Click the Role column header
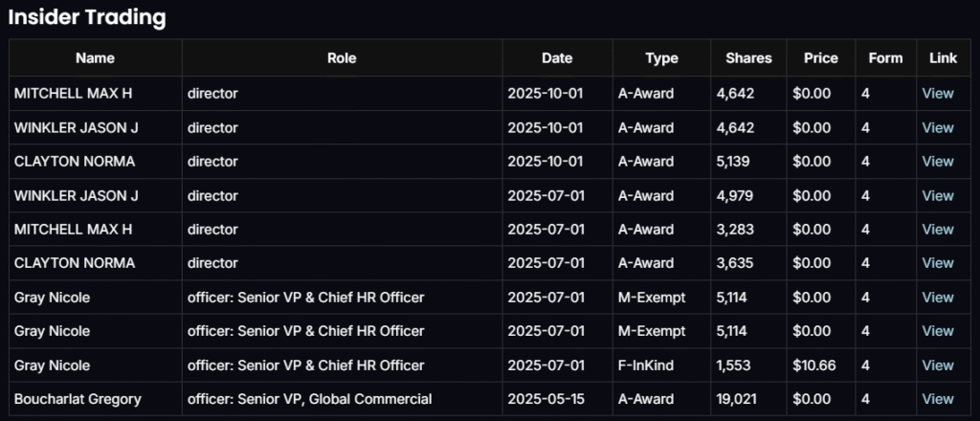The image size is (980, 421). [x=342, y=58]
